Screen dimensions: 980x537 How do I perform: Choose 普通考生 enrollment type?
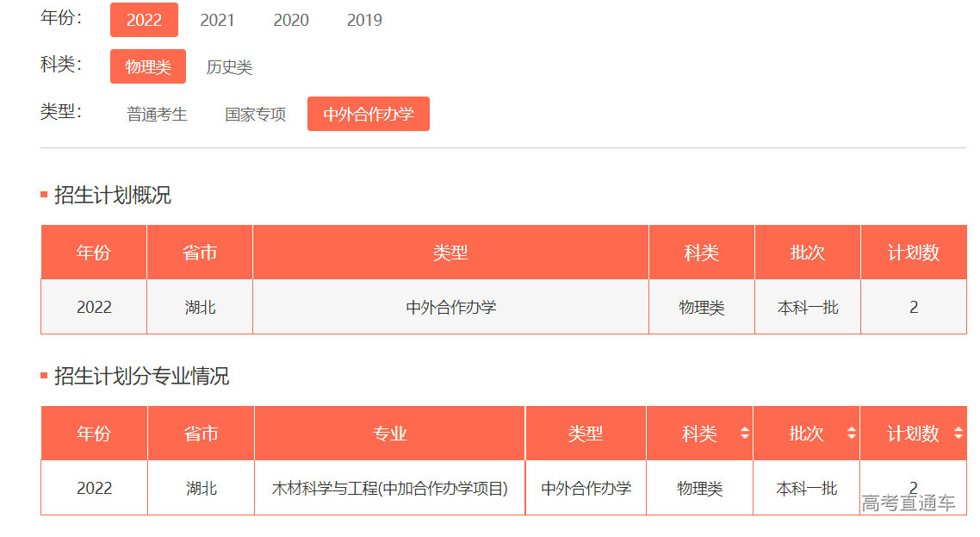[157, 114]
